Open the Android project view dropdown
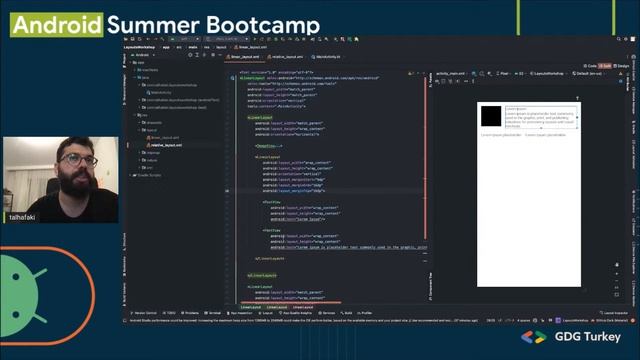The image size is (640, 360). 143,55
